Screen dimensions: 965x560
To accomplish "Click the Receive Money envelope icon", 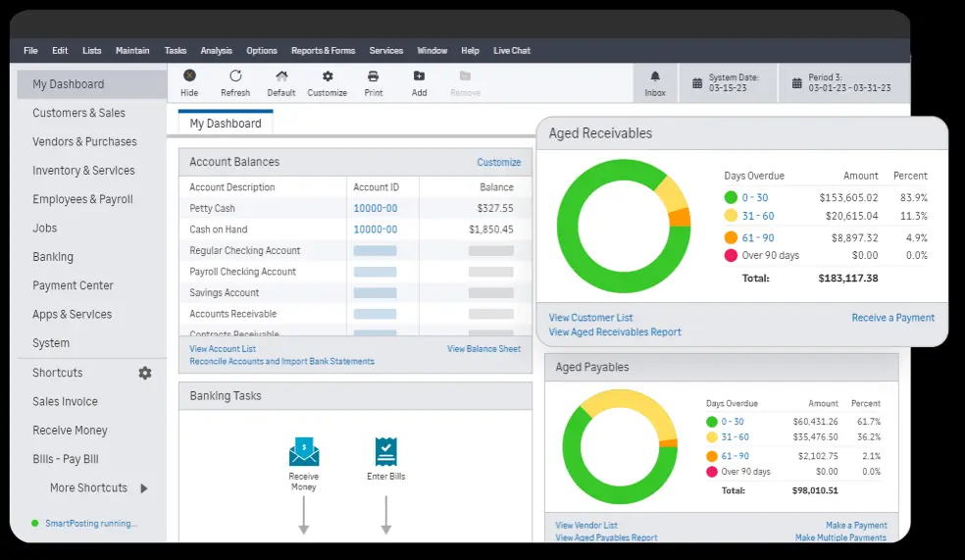I will tap(304, 452).
